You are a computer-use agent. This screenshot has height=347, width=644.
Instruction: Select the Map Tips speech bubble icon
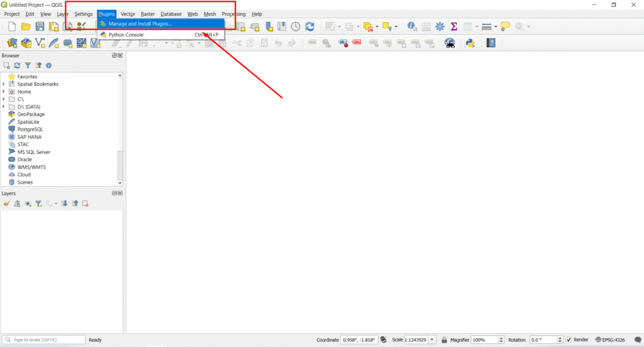pos(505,26)
